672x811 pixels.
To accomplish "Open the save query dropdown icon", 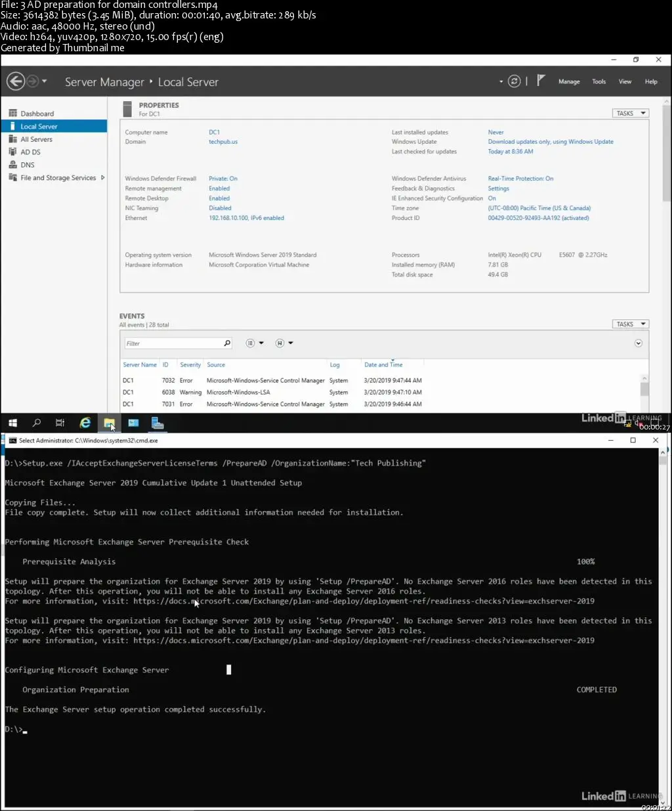I will (x=284, y=343).
